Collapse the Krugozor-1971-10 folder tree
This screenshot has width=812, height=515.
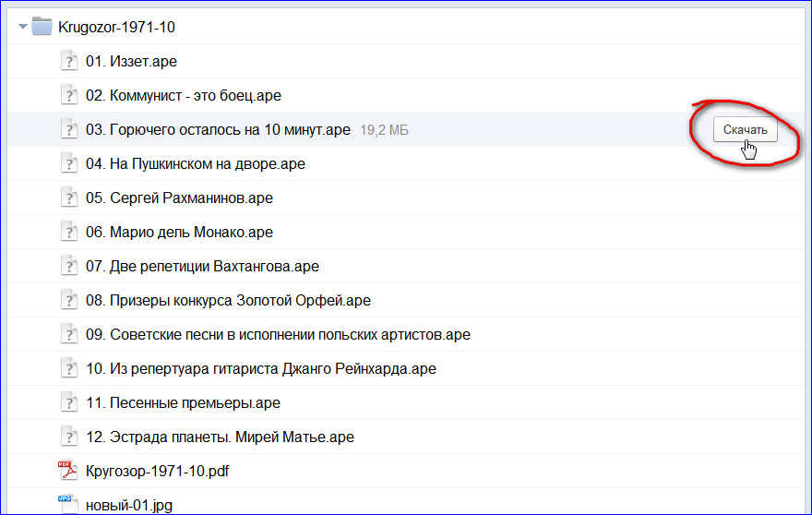coord(23,27)
